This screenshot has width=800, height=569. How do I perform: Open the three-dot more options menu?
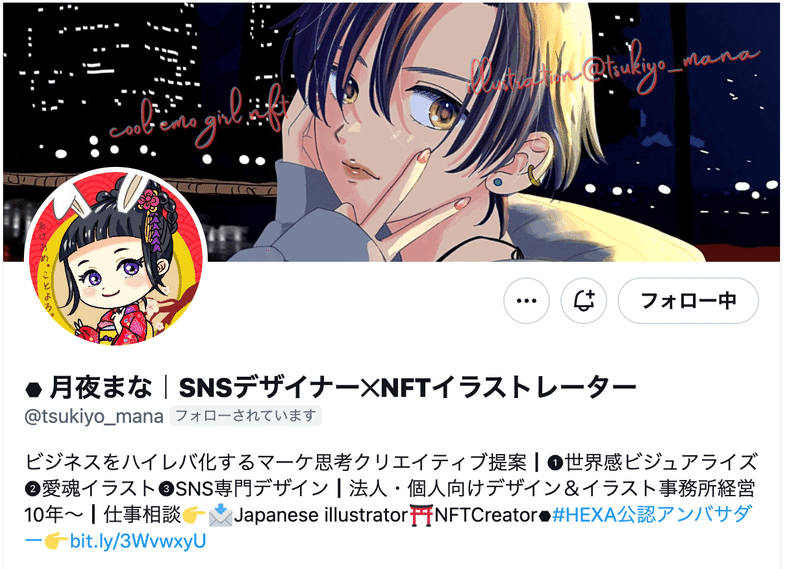[x=527, y=301]
